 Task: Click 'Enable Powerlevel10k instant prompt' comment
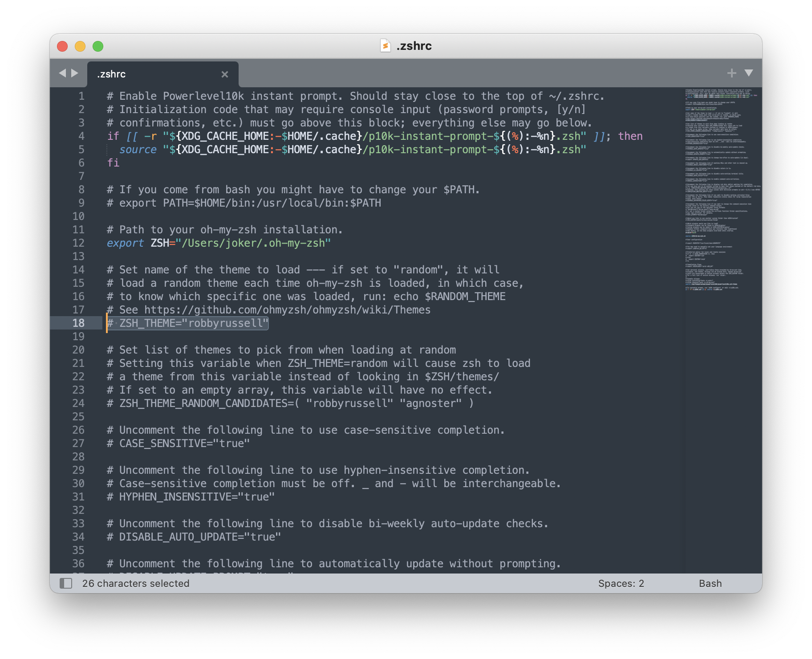click(356, 96)
